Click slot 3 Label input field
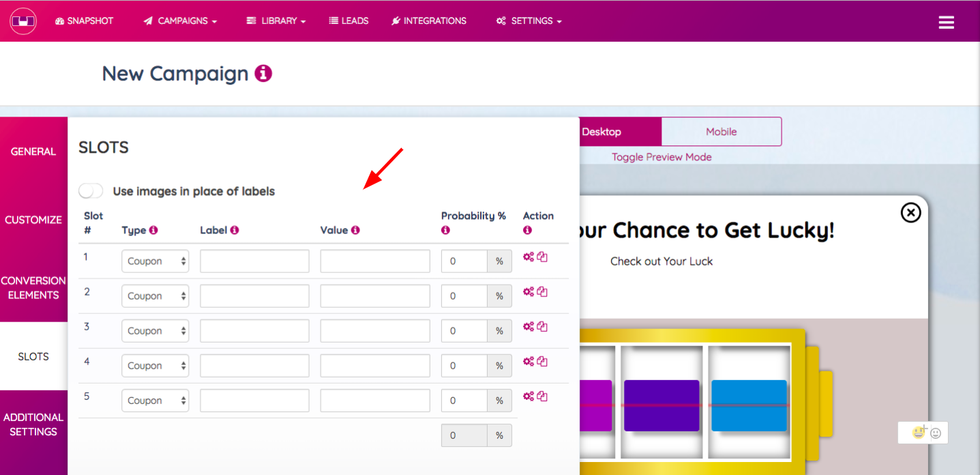 point(254,331)
